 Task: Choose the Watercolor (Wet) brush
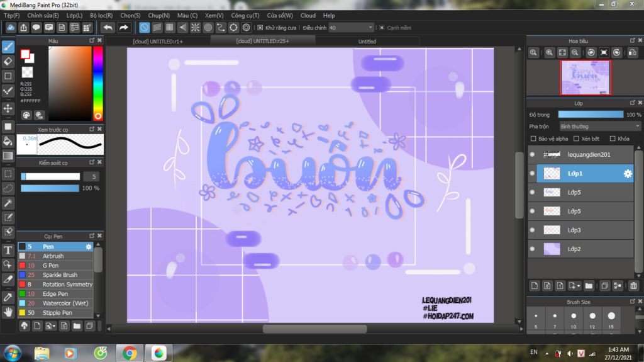click(x=55, y=303)
